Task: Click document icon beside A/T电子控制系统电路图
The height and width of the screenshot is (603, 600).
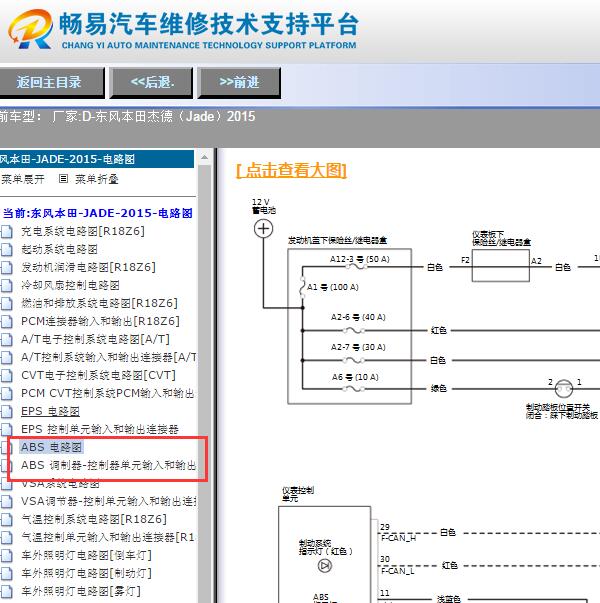Action: (x=7, y=340)
